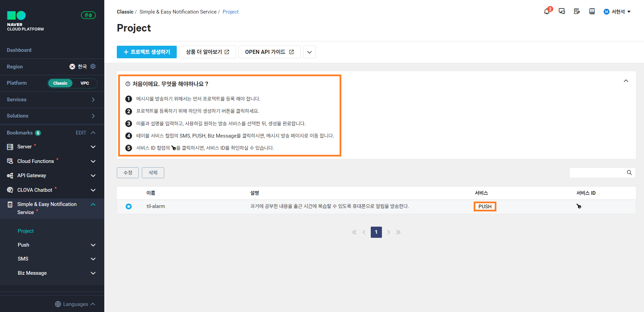
Task: Open the OPEN API 가이드 link
Action: 270,52
